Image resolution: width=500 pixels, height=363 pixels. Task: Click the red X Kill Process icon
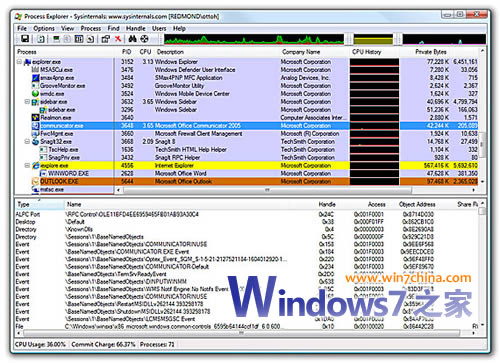point(118,39)
